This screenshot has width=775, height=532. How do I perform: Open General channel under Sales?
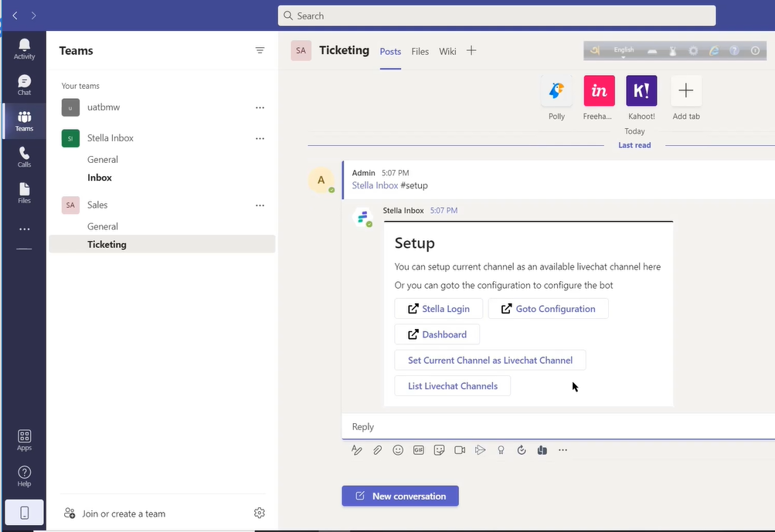pyautogui.click(x=162, y=226)
